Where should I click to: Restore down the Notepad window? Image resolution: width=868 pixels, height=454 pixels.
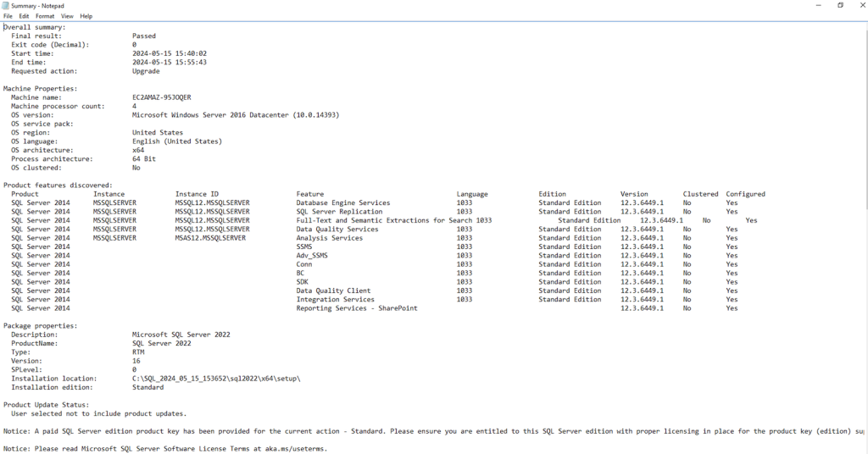click(840, 5)
